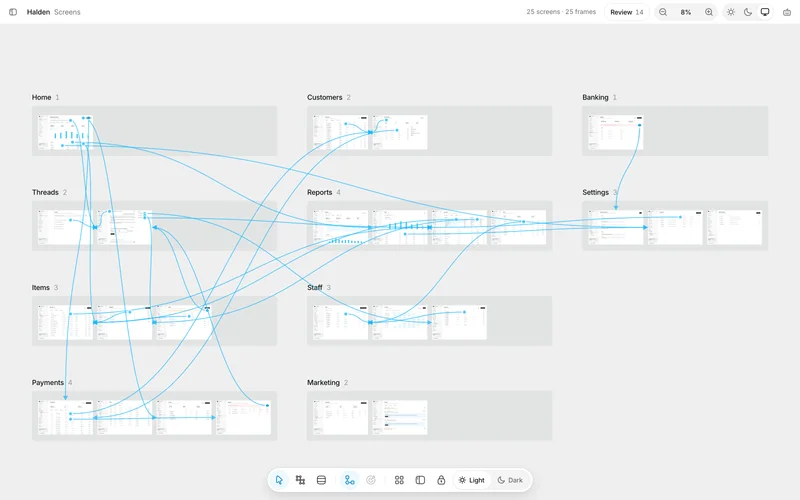Image resolution: width=800 pixels, height=500 pixels.
Task: Click the zoom in magnifier icon
Action: pos(709,12)
